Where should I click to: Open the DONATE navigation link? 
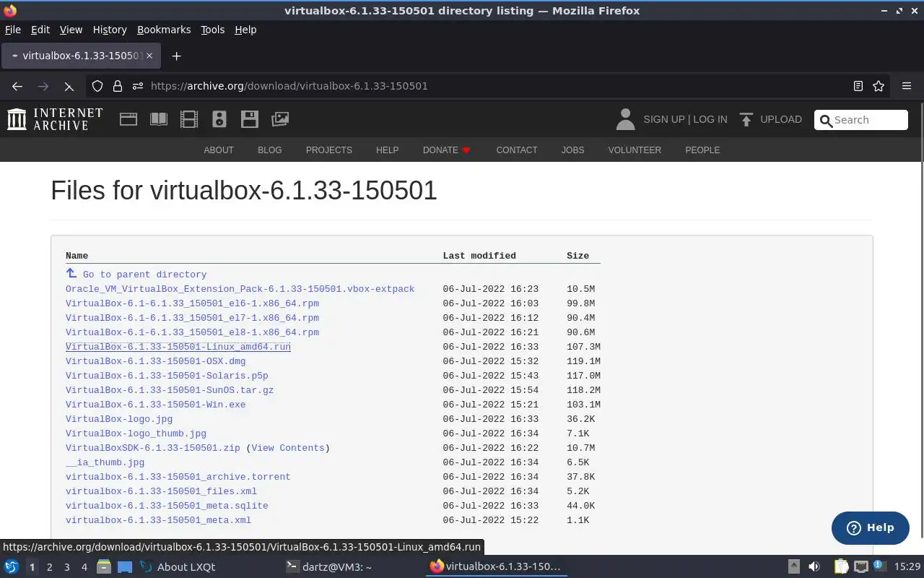pyautogui.click(x=447, y=150)
